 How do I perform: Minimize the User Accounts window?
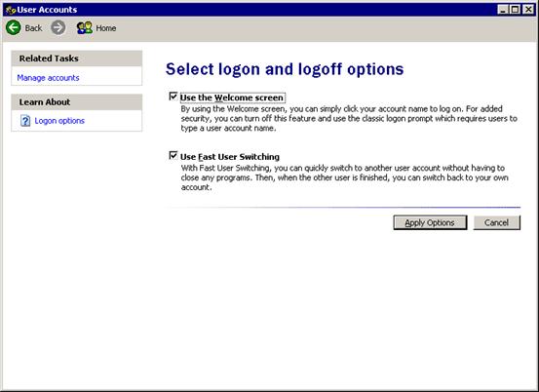503,10
